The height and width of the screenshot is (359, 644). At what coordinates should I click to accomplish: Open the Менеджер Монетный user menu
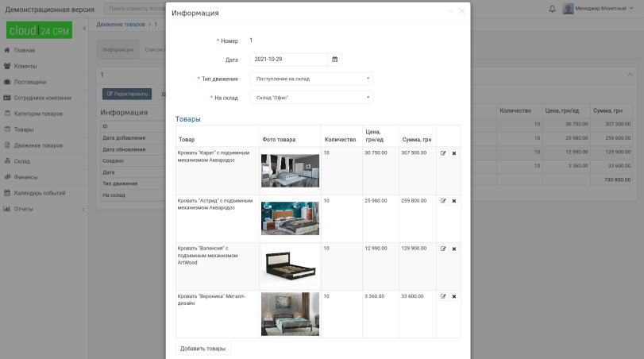(599, 9)
